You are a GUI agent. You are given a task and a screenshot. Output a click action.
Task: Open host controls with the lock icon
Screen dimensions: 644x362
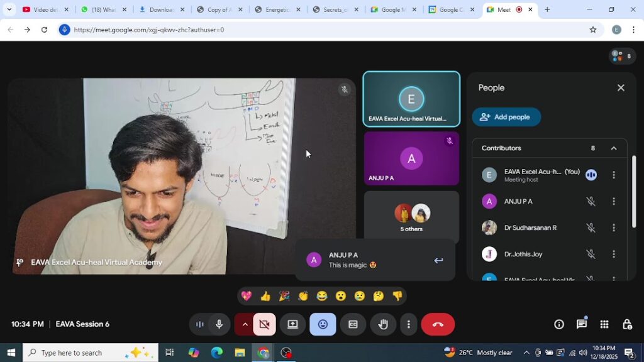[626, 324]
